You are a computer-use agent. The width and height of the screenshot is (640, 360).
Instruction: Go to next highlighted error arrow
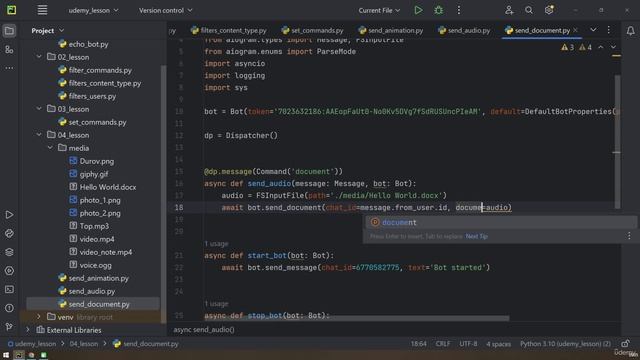(x=613, y=47)
